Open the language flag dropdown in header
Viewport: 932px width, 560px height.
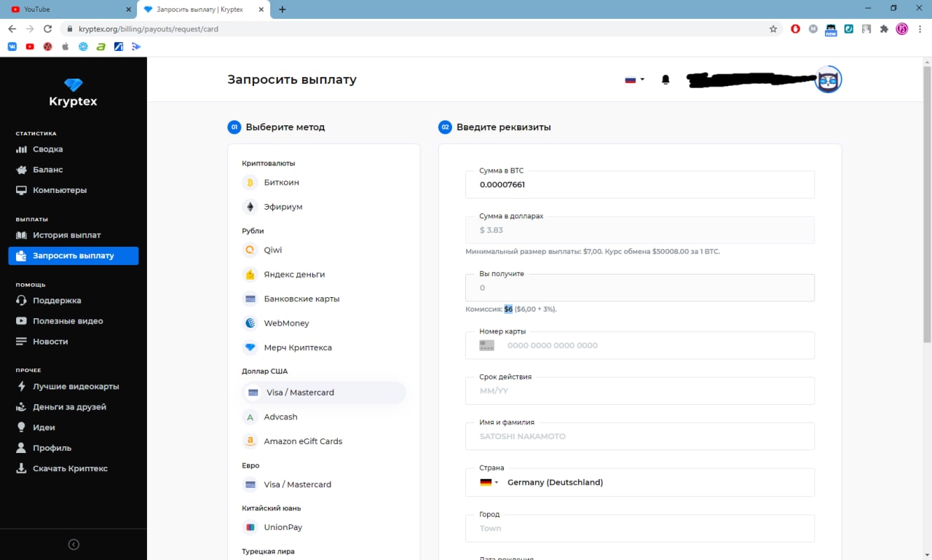coord(634,80)
